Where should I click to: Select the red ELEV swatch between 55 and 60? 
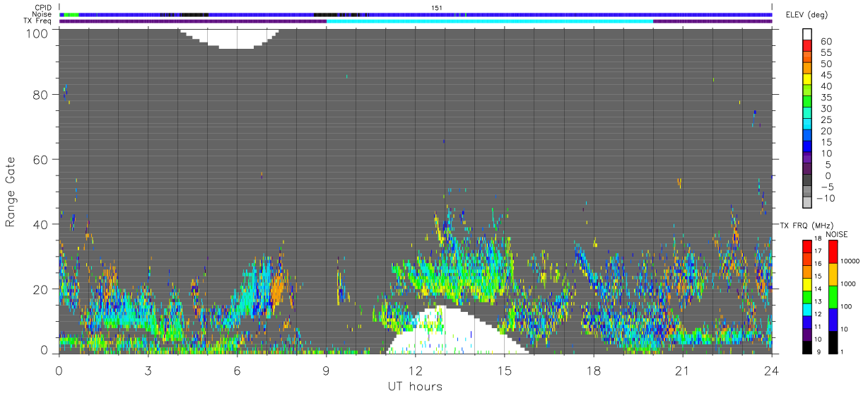coord(808,44)
